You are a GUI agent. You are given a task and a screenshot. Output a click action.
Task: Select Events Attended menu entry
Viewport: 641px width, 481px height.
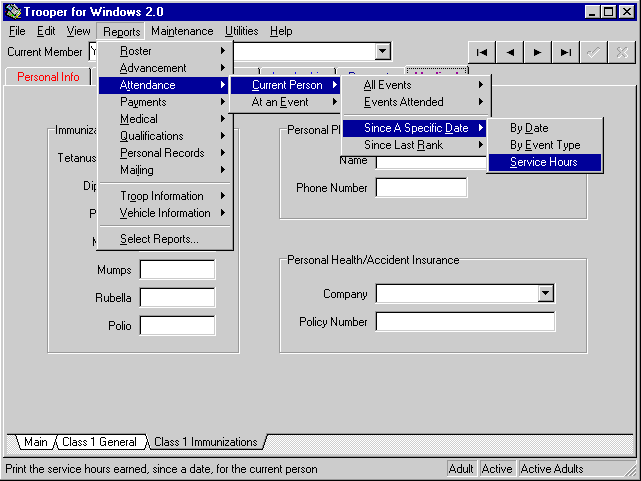[x=415, y=102]
